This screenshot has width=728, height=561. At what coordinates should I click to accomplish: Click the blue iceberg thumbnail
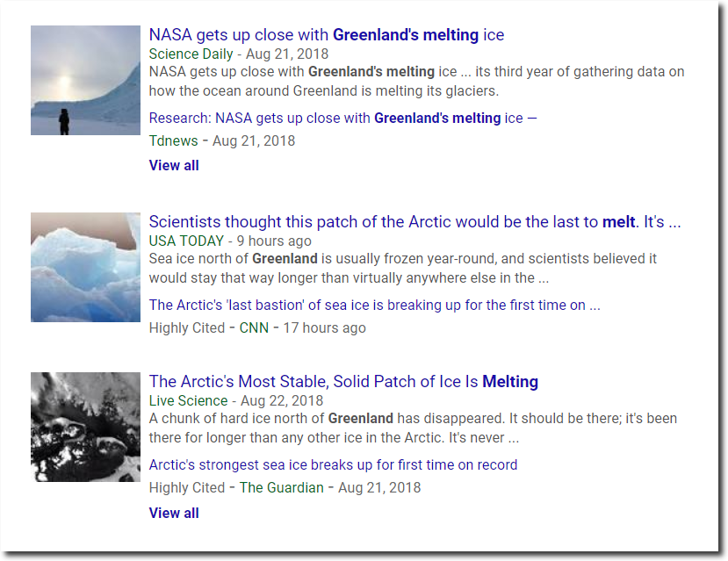tap(85, 267)
